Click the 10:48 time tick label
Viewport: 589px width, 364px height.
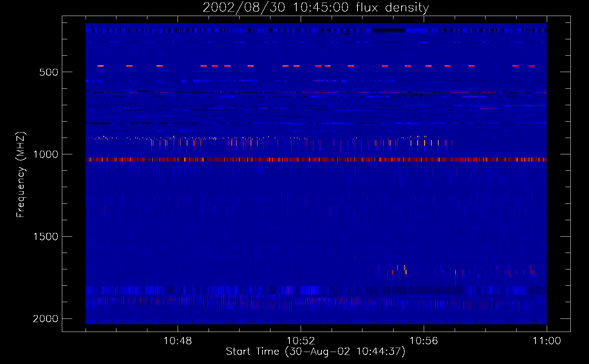[x=178, y=341]
